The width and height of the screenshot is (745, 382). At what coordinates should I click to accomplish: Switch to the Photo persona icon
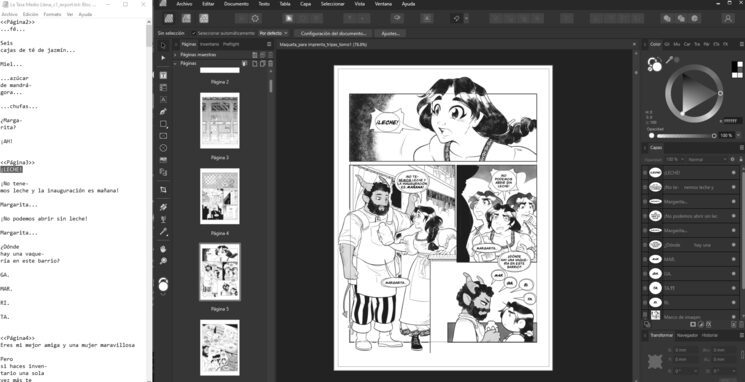[204, 19]
